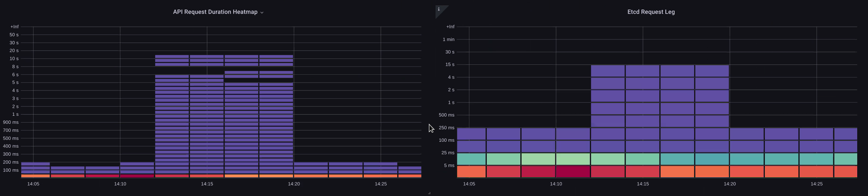The image size is (868, 196).
Task: Click the leftmost teal cell in Etcd heatmap
Action: tap(471, 159)
